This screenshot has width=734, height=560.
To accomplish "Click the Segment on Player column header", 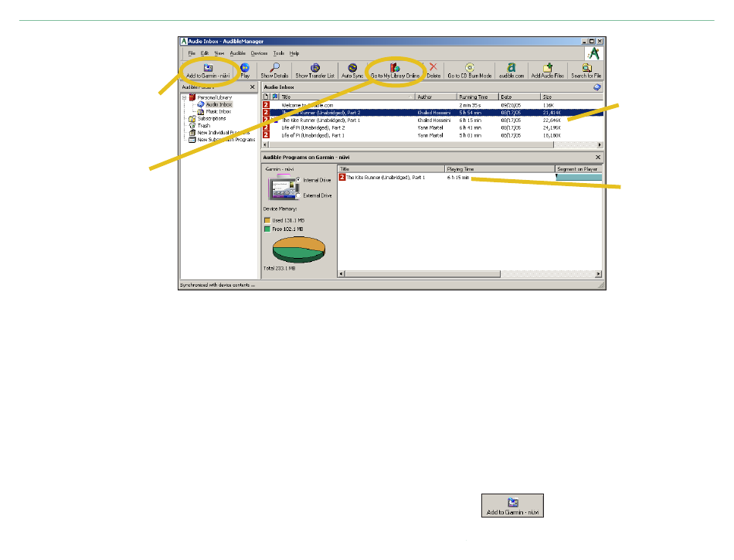I will click(x=579, y=169).
